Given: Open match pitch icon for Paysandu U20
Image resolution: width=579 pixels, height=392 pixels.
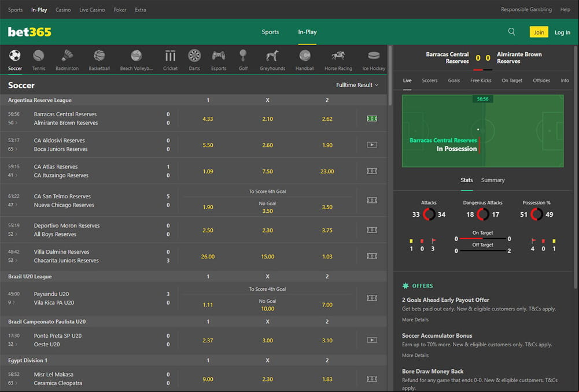Looking at the screenshot, I should (372, 298).
